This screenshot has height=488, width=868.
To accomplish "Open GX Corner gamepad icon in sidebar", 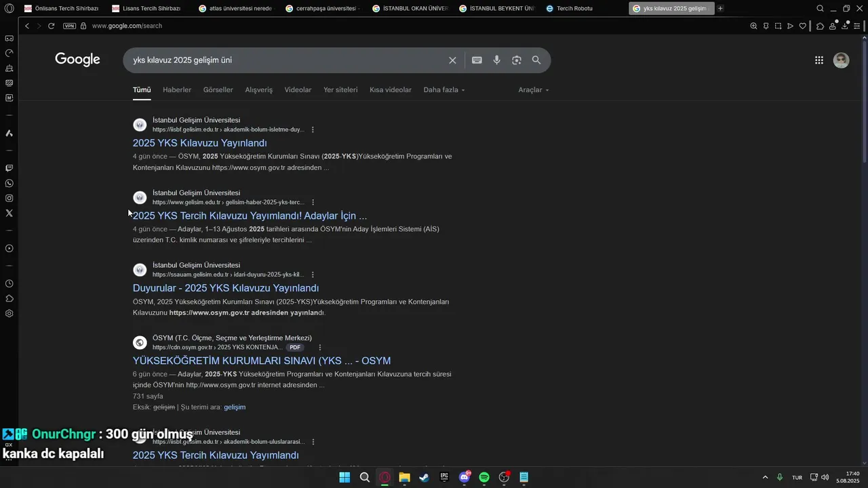I will tap(9, 38).
